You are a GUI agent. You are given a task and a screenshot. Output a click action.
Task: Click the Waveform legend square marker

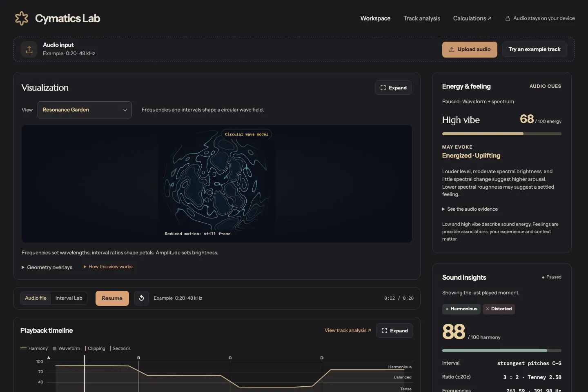pos(54,348)
